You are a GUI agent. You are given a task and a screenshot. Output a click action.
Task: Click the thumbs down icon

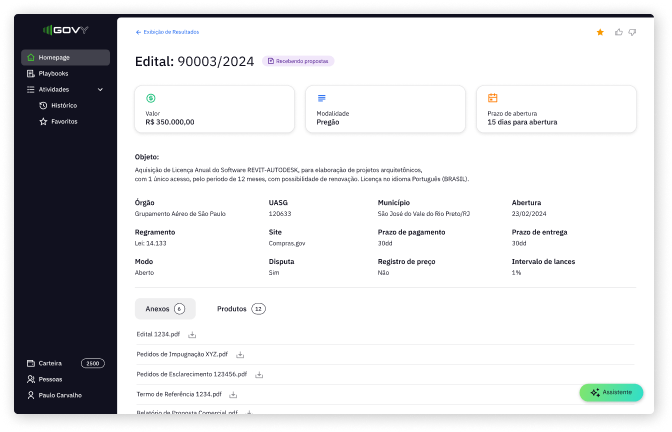point(632,32)
